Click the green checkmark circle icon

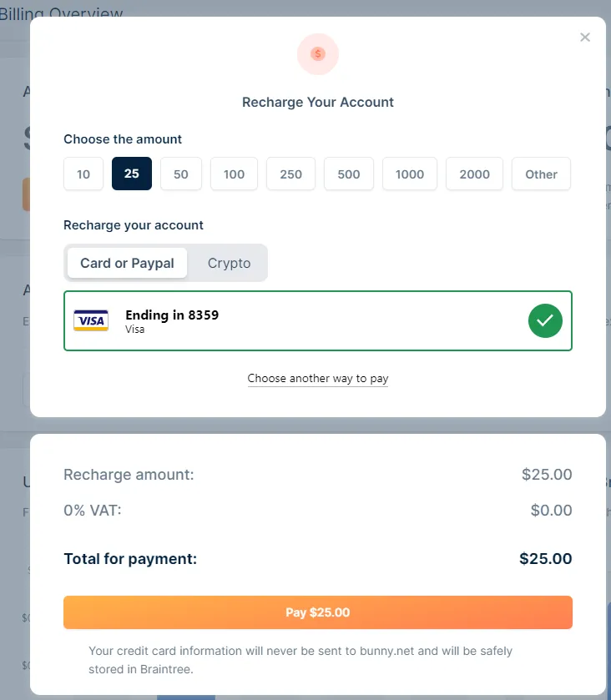545,320
